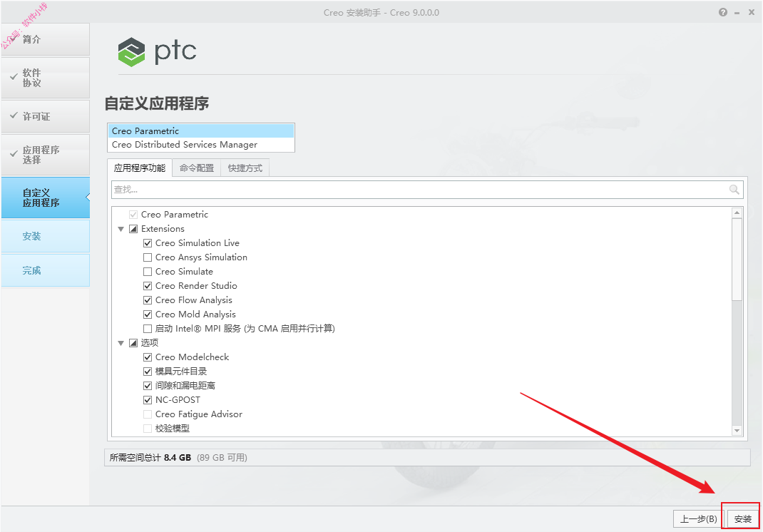This screenshot has height=532, width=763.
Task: Click 完成 step in sidebar
Action: [x=45, y=270]
